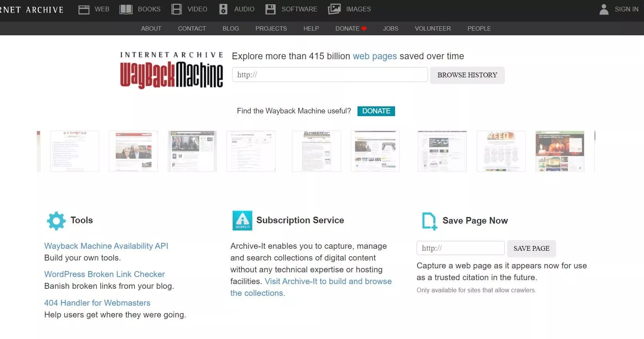Click 'Help users get where they were going.'
This screenshot has width=644, height=339.
(115, 315)
